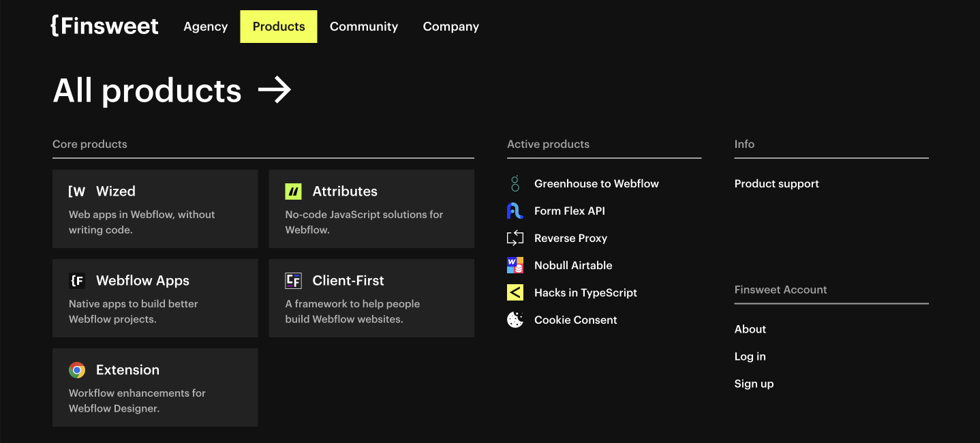Click the Log in link
Viewport: 980px width, 443px height.
coord(750,356)
